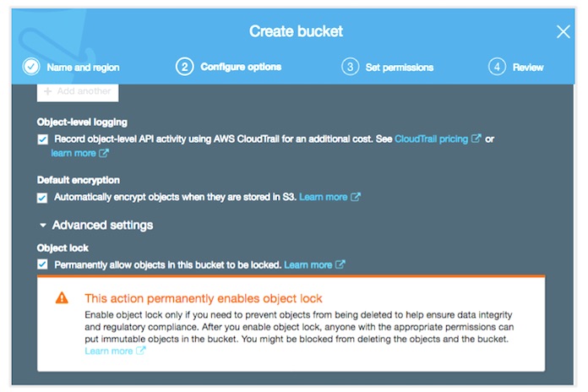
Task: Open Learn more link under object lock warning
Action: tap(109, 351)
